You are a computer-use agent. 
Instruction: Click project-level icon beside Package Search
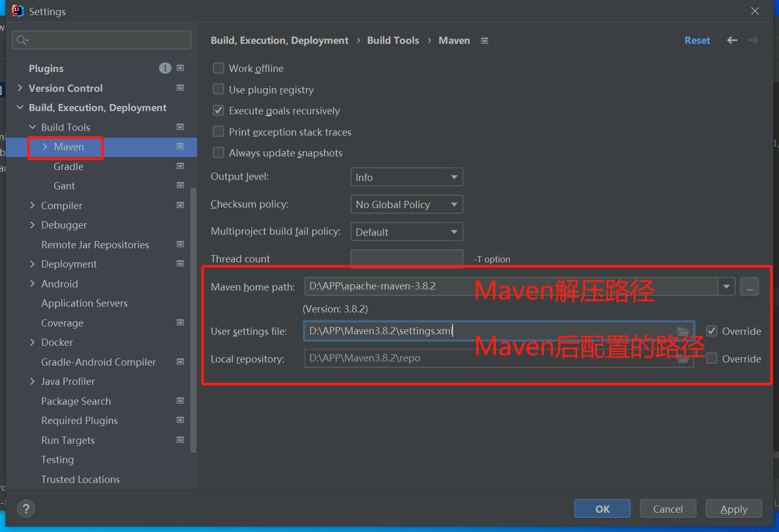(180, 401)
